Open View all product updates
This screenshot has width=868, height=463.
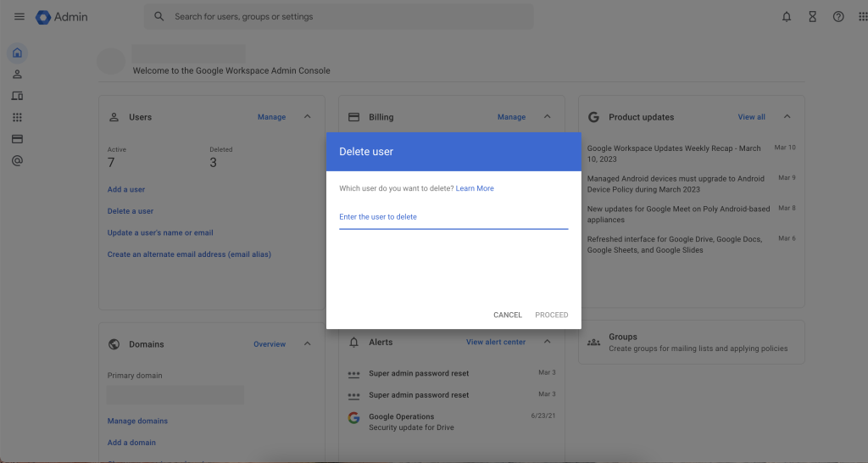pyautogui.click(x=751, y=117)
